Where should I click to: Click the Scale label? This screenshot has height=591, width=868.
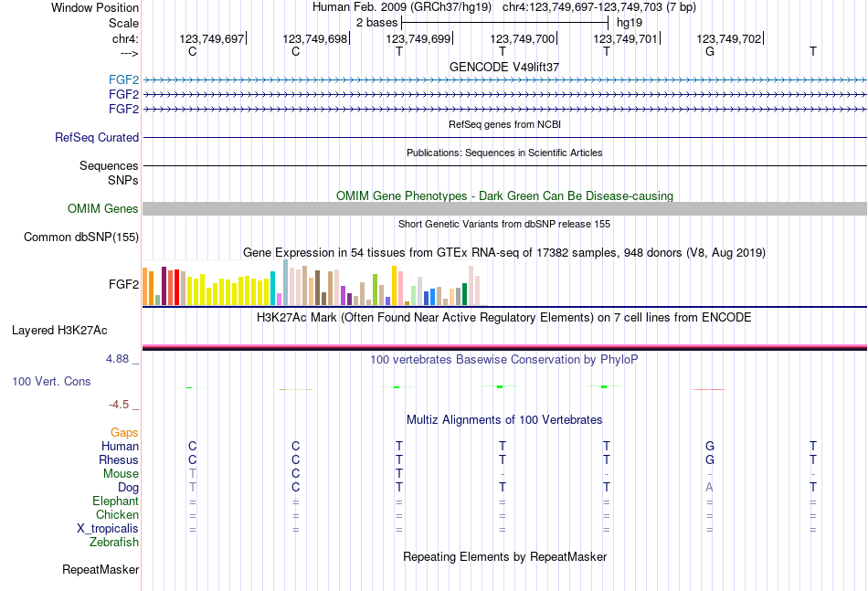point(123,23)
